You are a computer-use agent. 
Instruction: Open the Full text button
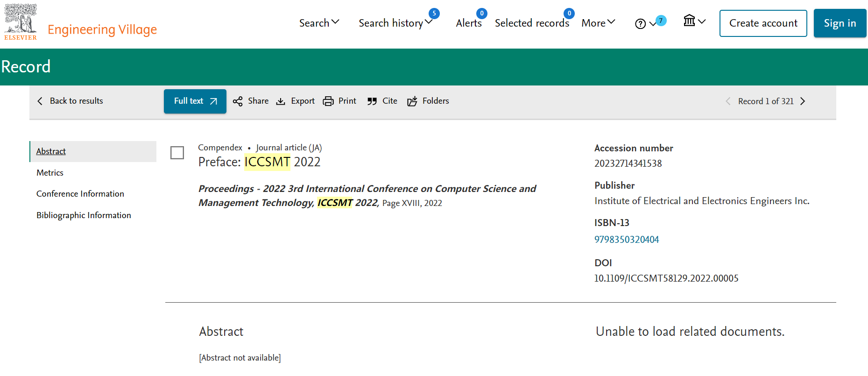195,101
